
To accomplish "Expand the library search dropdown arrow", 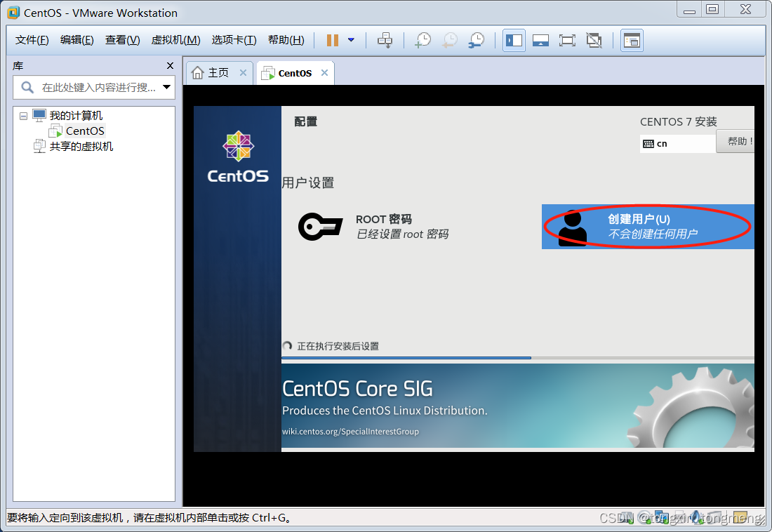I will click(167, 87).
